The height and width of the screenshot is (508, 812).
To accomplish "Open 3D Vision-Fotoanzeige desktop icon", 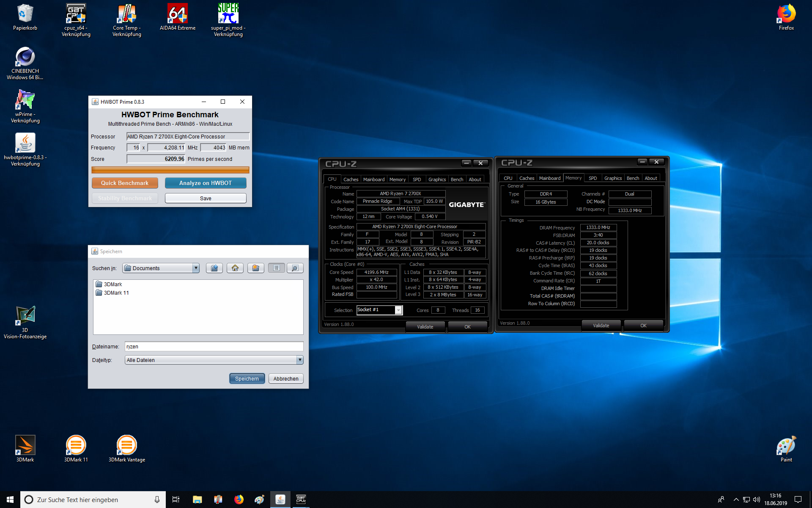I will 25,323.
